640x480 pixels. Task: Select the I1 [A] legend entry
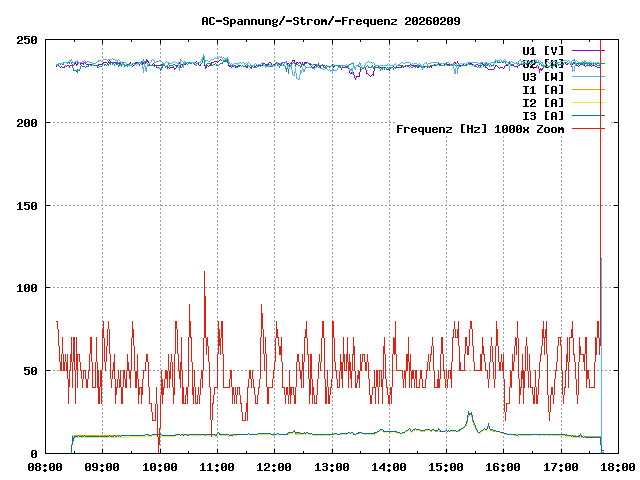(543, 89)
